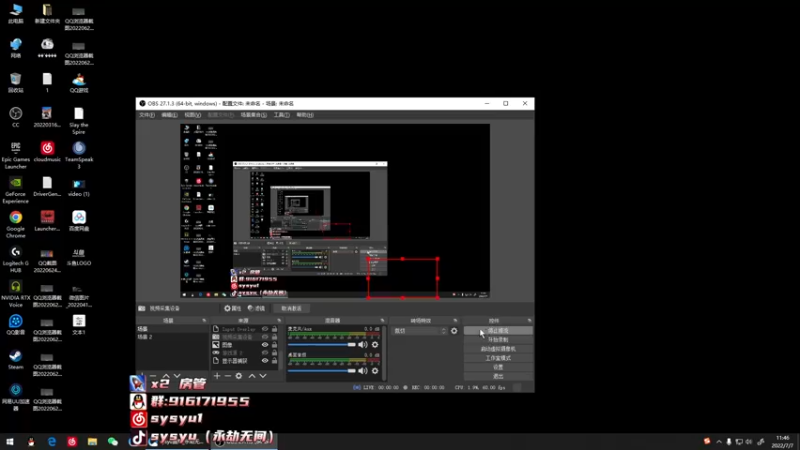Screen dimensions: 800x450
Task: Adjust the 麦克风/Aux volume slider
Action: [x=321, y=344]
